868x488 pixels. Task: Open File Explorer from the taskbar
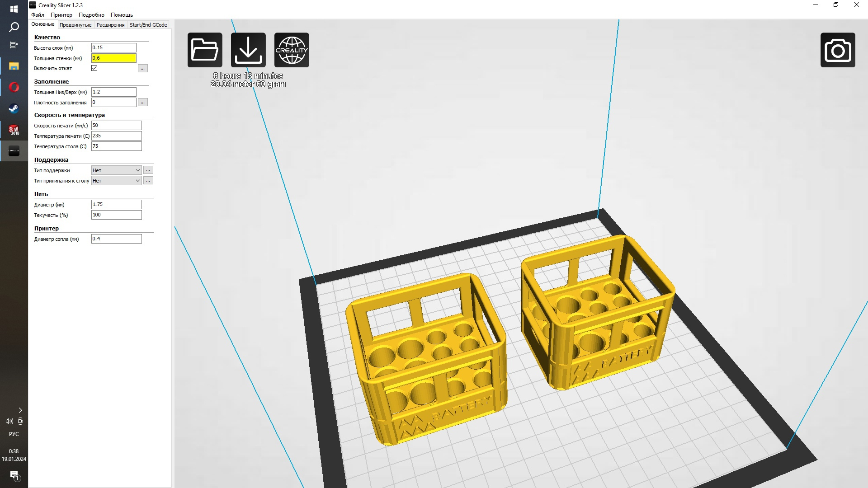point(14,66)
